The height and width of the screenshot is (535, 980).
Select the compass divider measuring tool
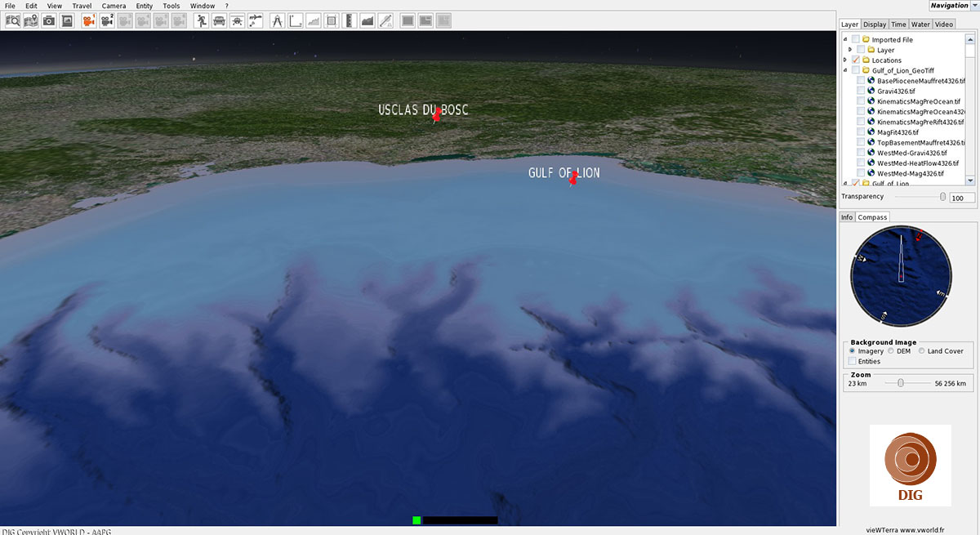tap(277, 20)
